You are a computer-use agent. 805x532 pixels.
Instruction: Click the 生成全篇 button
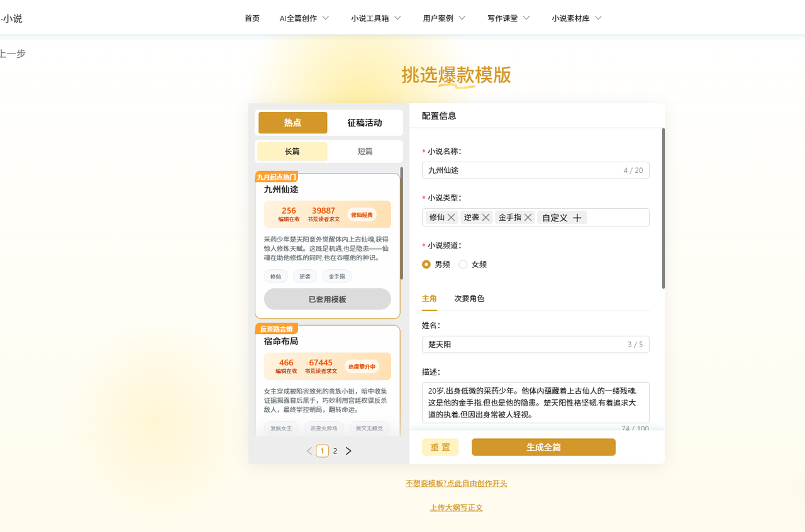point(543,447)
